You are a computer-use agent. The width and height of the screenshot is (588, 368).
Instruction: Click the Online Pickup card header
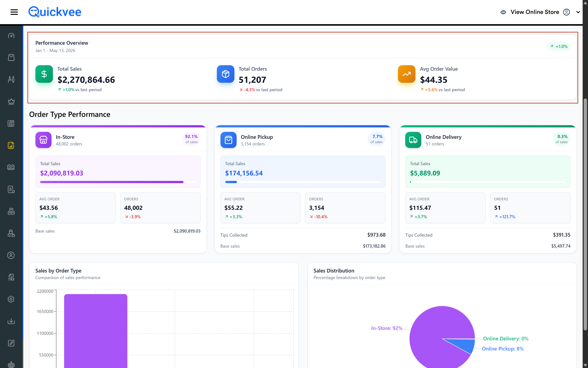pos(303,140)
